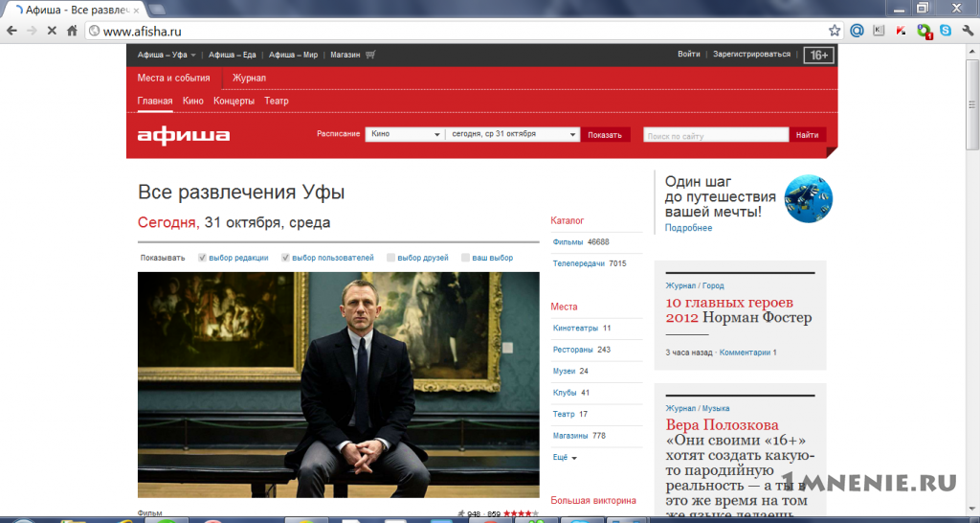Close the Афиша browser tab
980x523 pixels.
(x=136, y=10)
